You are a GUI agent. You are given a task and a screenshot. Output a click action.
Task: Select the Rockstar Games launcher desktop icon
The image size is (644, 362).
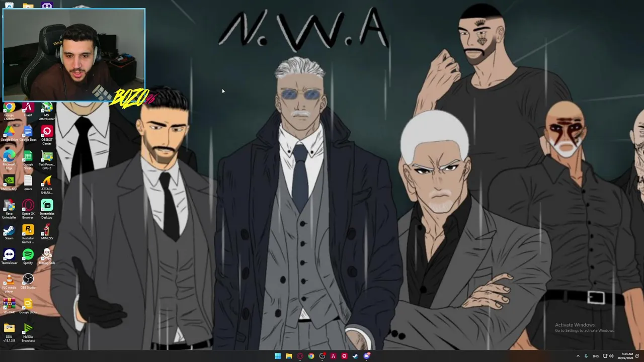28,234
